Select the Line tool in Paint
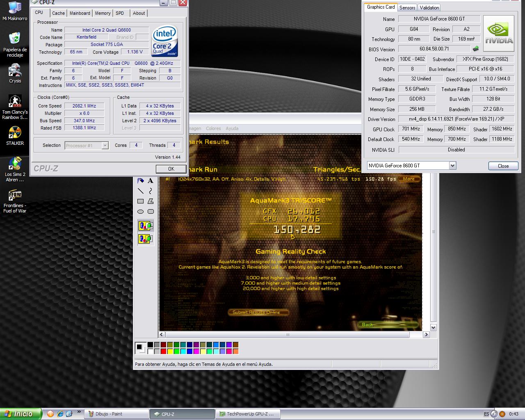This screenshot has width=525, height=420. coord(140,191)
